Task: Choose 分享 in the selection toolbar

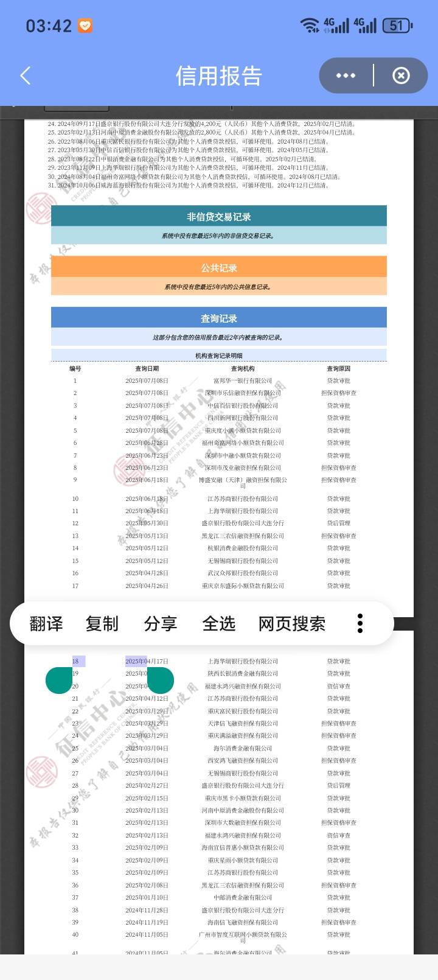Action: coord(161,623)
